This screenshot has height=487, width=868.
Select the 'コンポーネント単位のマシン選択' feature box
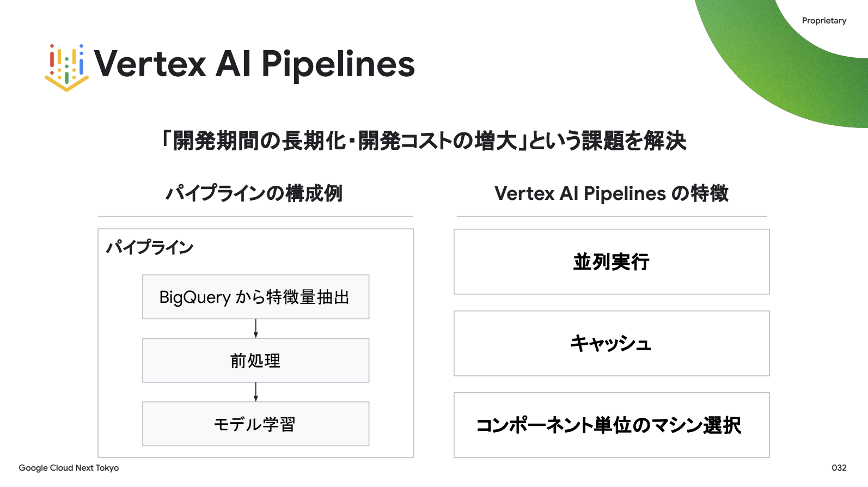coord(612,425)
